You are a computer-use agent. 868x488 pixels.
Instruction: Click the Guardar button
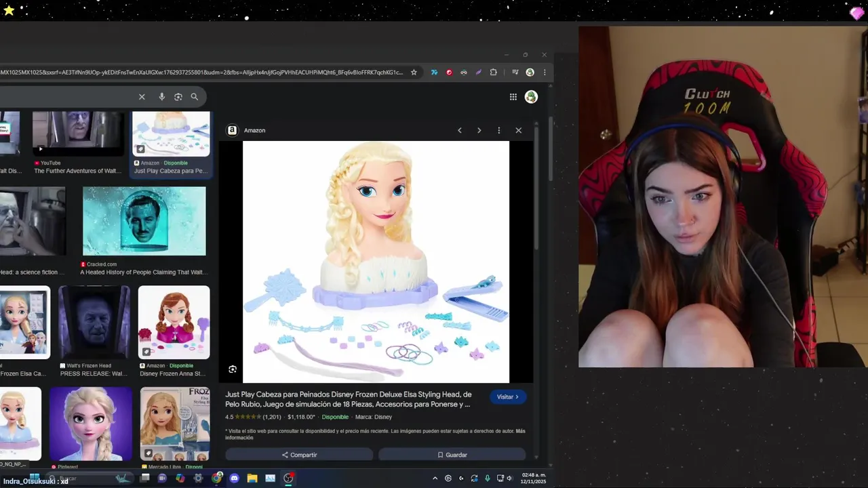click(x=452, y=455)
